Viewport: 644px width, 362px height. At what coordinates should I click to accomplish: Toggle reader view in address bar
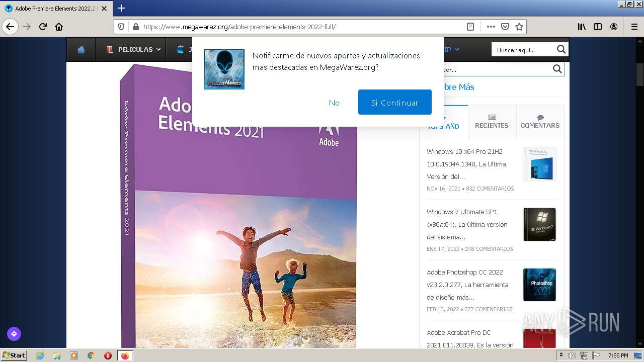point(470,27)
